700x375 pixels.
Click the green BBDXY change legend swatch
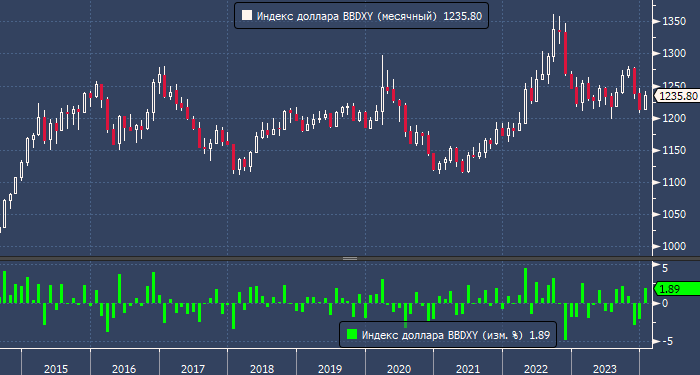pyautogui.click(x=352, y=335)
